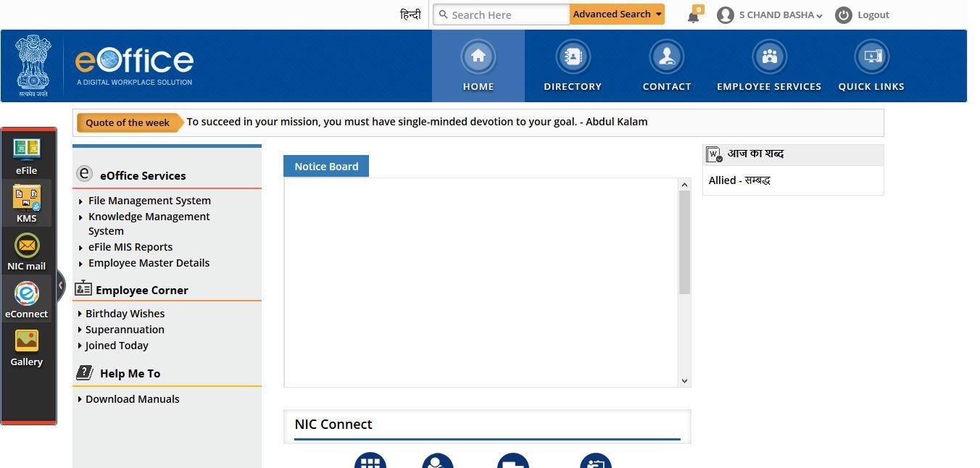The image size is (980, 468).
Task: Select the eConnect sidebar icon
Action: click(x=26, y=297)
